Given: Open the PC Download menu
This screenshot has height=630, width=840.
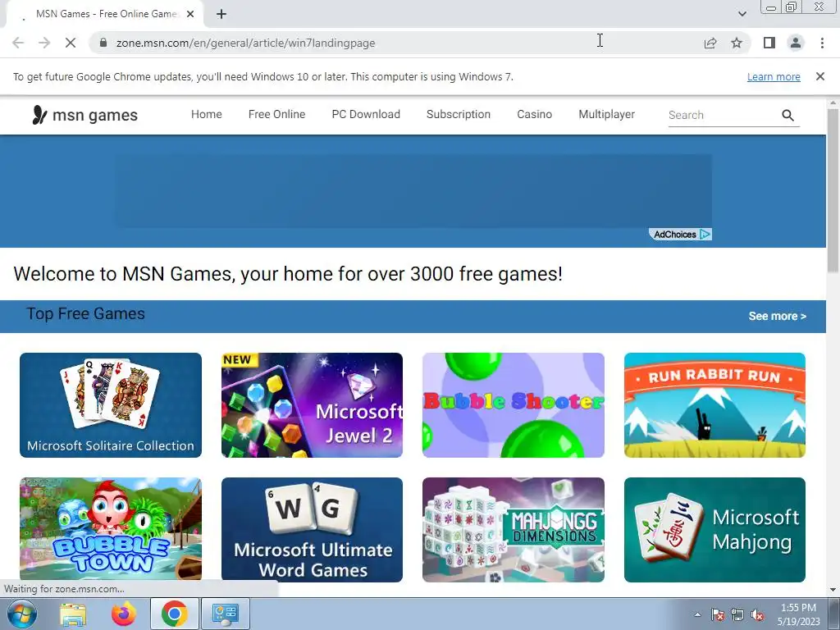Looking at the screenshot, I should tap(366, 114).
